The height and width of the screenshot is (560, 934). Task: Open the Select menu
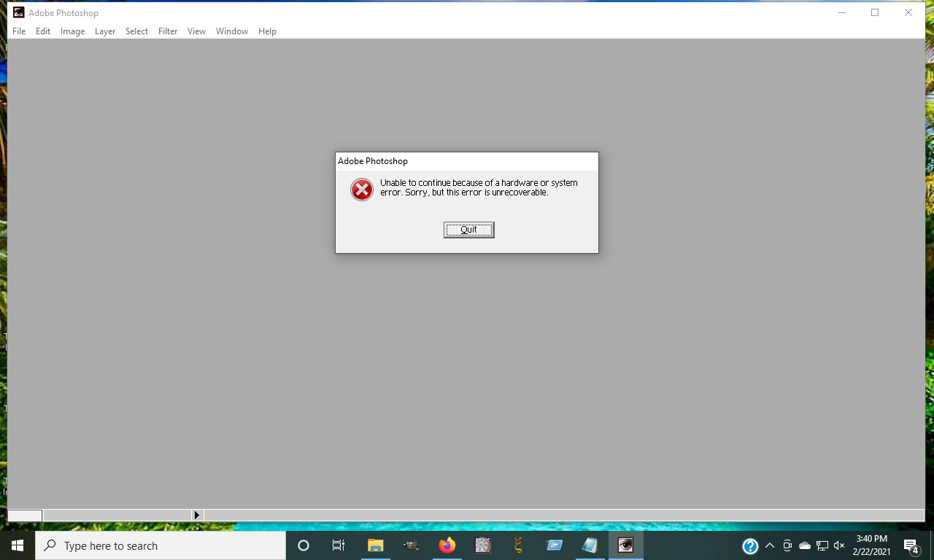coord(136,31)
